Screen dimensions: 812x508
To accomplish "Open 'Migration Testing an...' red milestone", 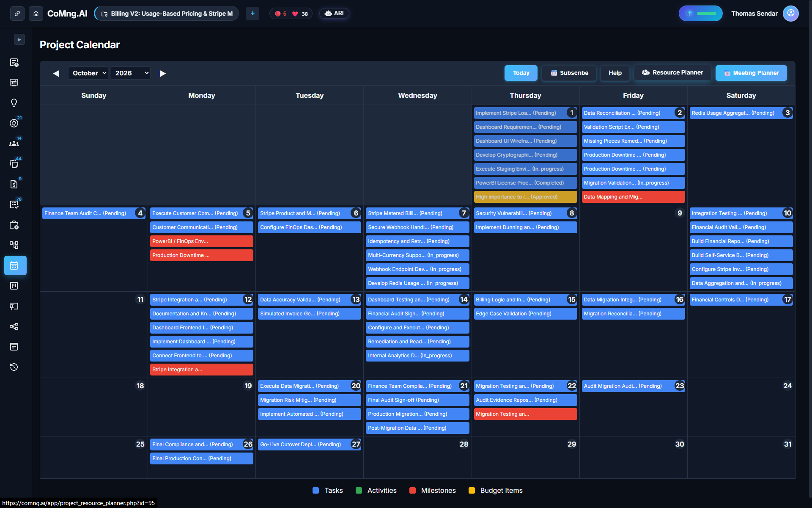I will [525, 414].
